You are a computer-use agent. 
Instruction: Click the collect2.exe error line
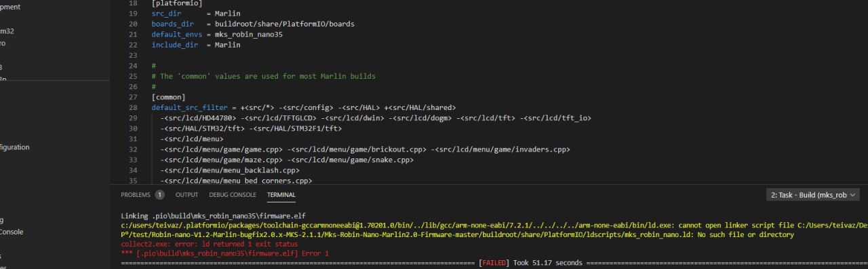coord(209,244)
